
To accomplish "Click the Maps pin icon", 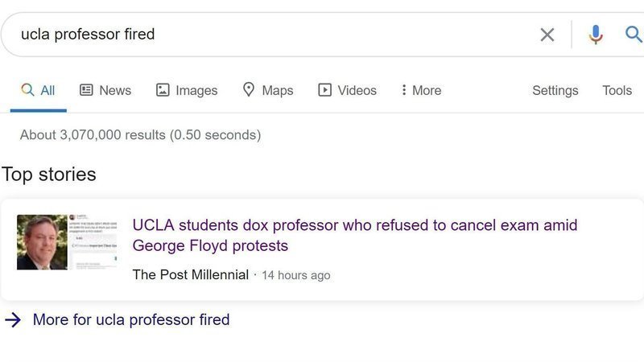I will point(249,90).
